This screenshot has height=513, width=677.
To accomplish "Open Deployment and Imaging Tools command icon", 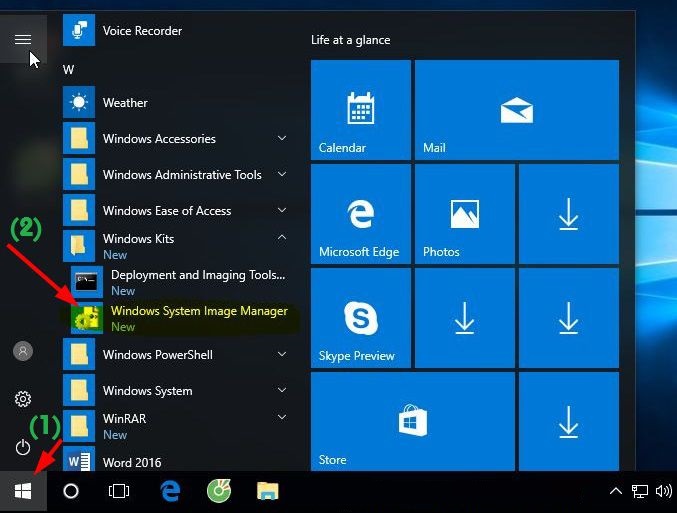I will click(x=87, y=282).
